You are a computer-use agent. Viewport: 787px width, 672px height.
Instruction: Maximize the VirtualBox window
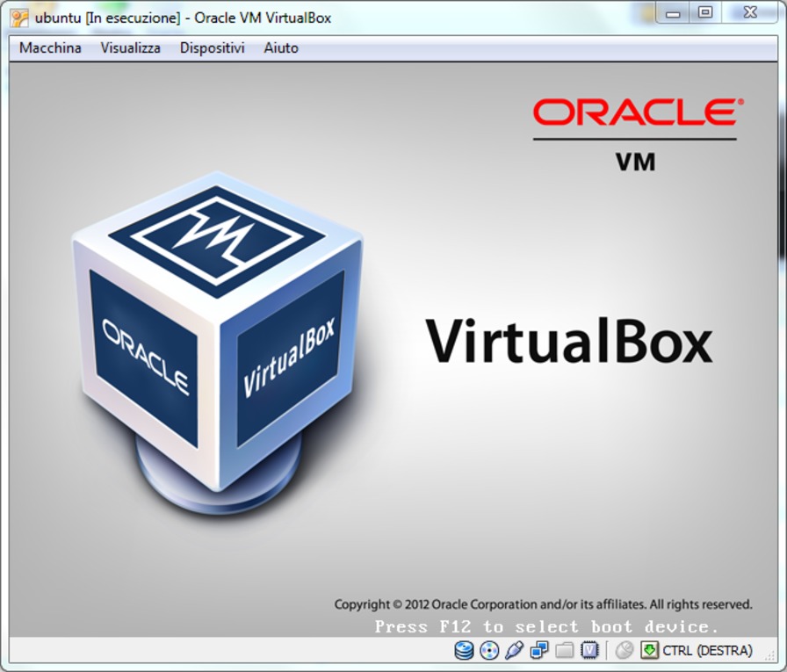click(x=705, y=13)
